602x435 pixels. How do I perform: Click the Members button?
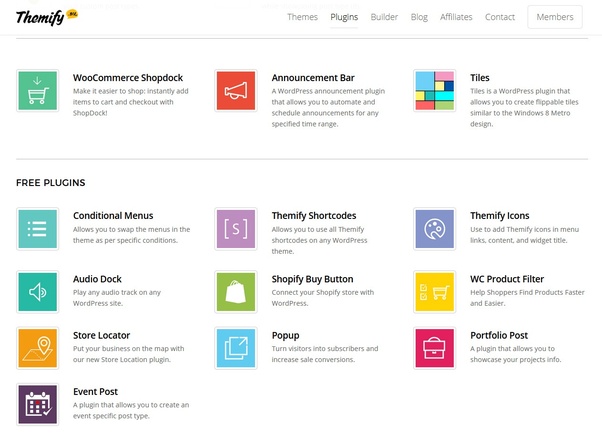coord(555,17)
